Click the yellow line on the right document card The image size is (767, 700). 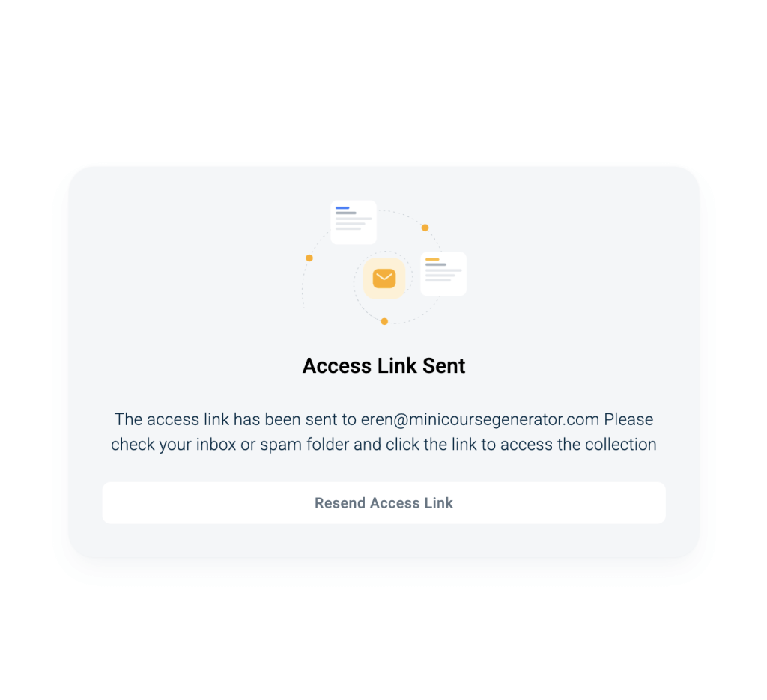432,260
